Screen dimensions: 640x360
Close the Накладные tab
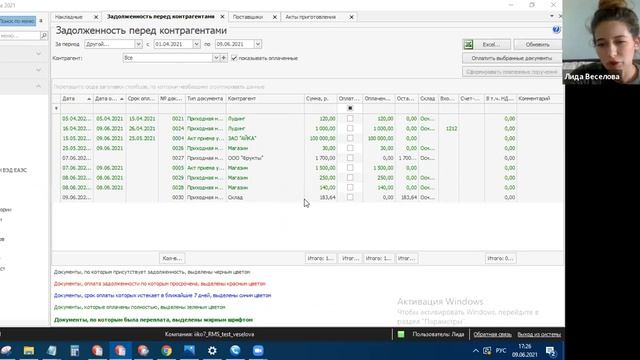(x=96, y=17)
